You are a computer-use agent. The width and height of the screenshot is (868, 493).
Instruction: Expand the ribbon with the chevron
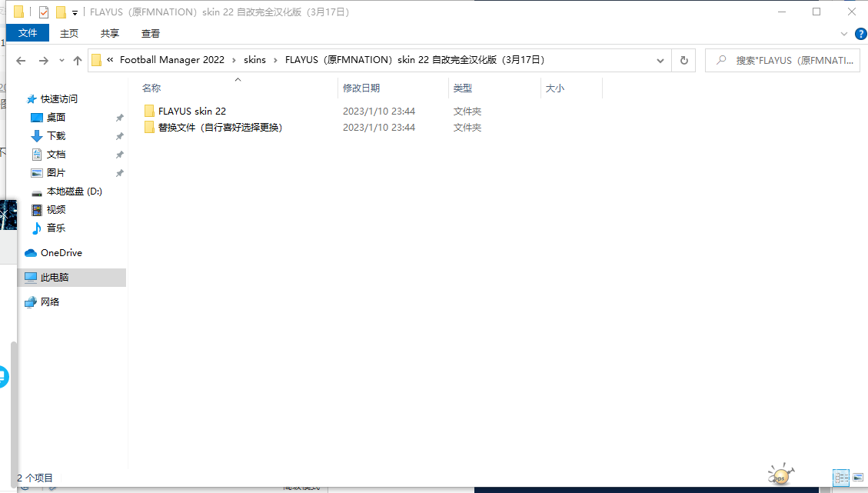[844, 34]
